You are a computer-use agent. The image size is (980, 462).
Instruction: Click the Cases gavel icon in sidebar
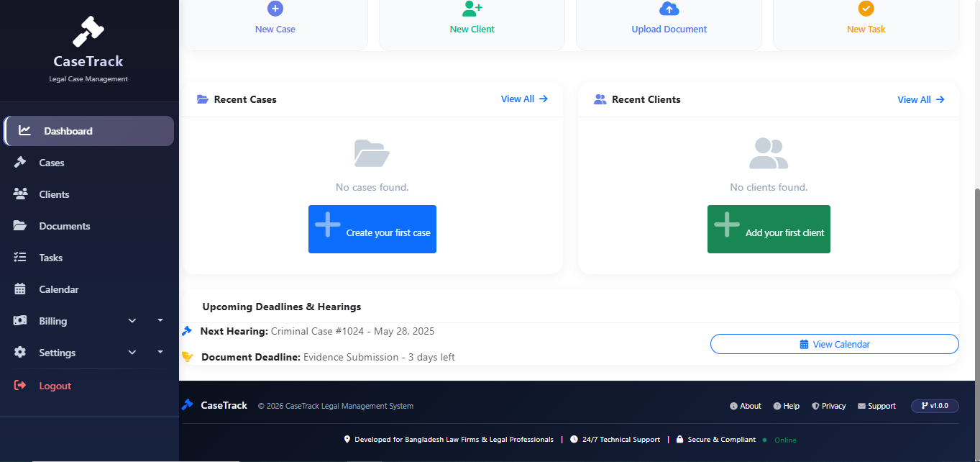[20, 163]
